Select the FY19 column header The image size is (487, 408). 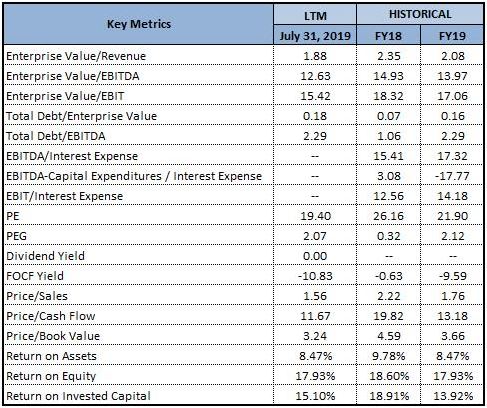pos(452,35)
